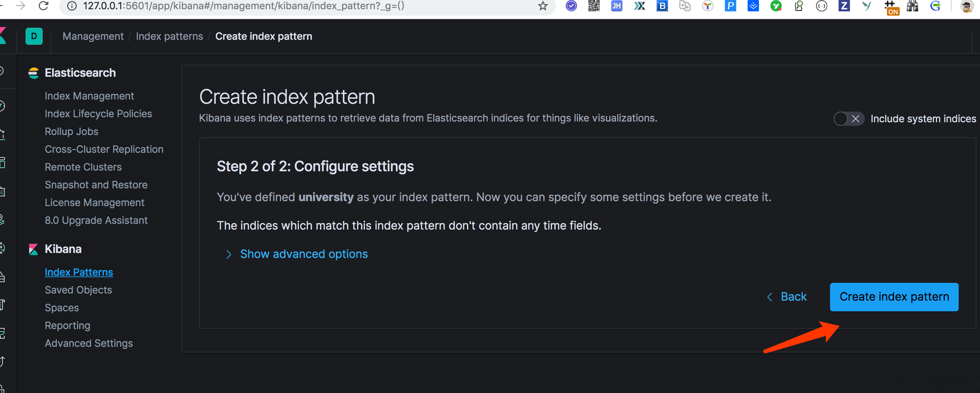
Task: Reload the browser page
Action: coord(44,6)
